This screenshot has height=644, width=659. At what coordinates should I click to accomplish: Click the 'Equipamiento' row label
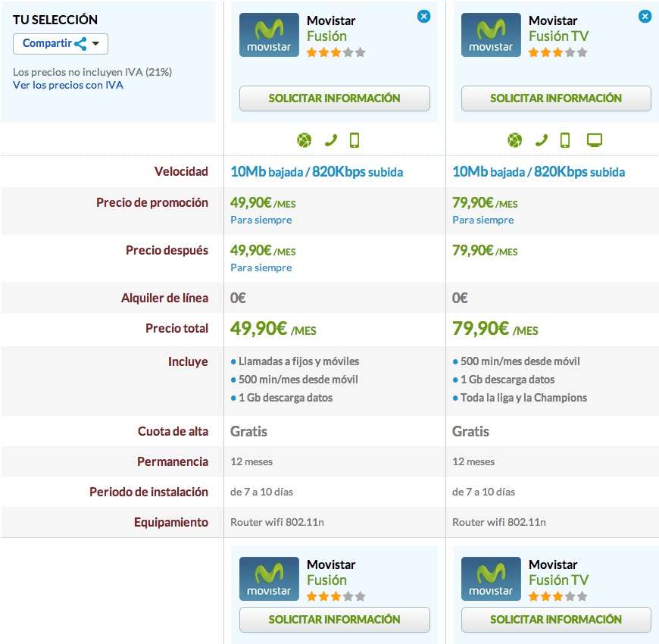coord(171,522)
